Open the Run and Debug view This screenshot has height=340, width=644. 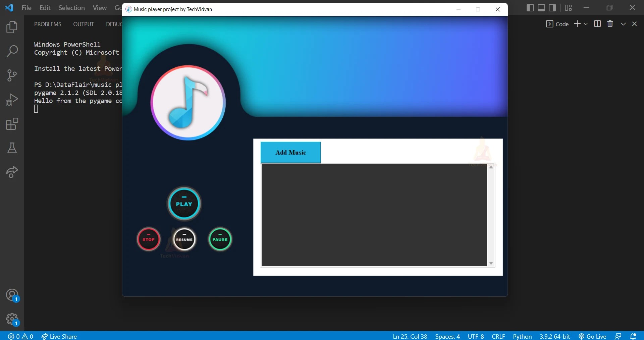tap(12, 99)
